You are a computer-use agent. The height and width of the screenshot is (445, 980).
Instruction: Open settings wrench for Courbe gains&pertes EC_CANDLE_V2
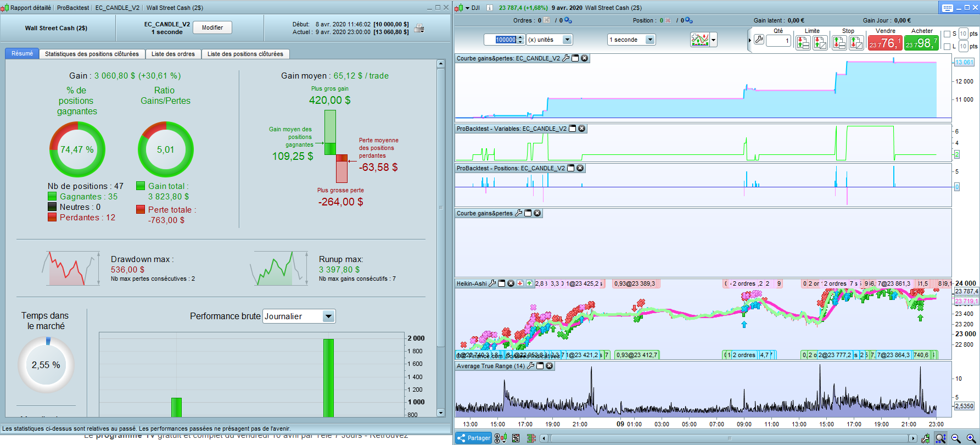click(566, 58)
